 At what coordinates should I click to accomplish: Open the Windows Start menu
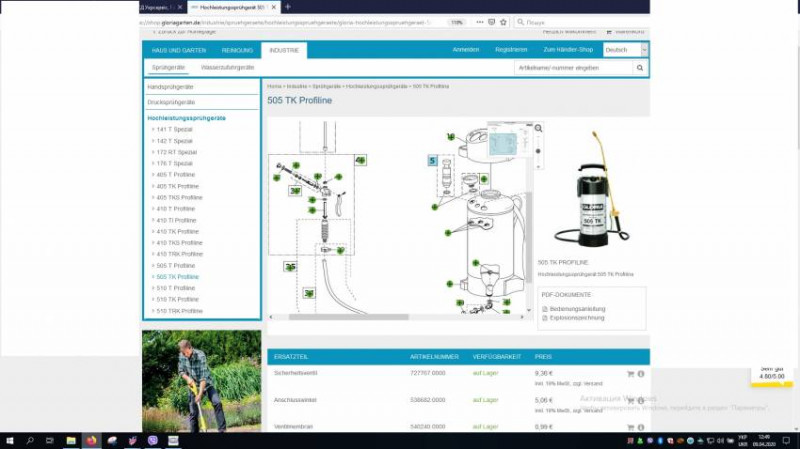(x=10, y=440)
